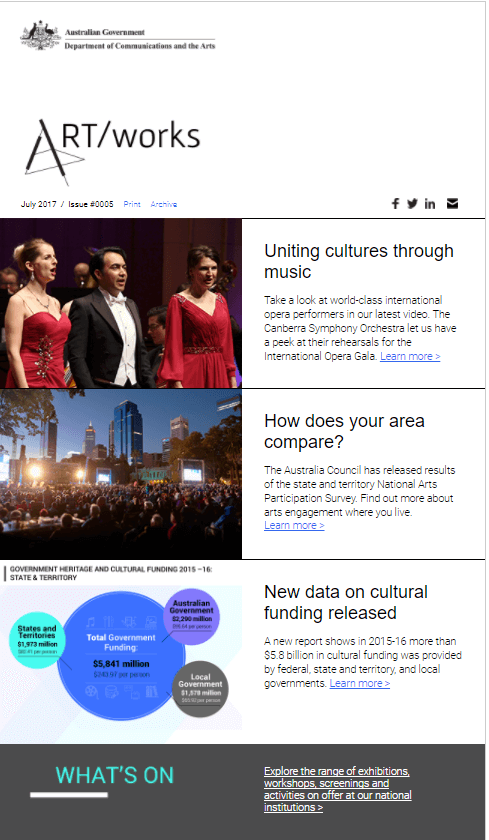Open the city night crowd photo

tap(121, 474)
